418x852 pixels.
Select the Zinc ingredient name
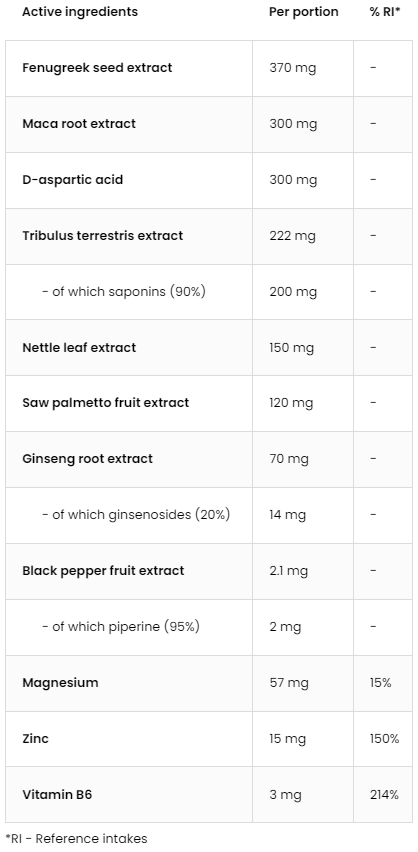coord(35,739)
